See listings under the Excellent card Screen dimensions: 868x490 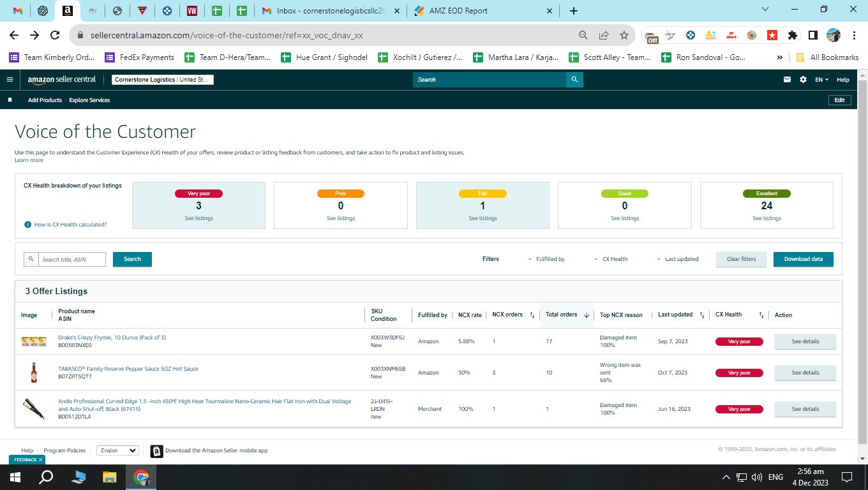[767, 218]
